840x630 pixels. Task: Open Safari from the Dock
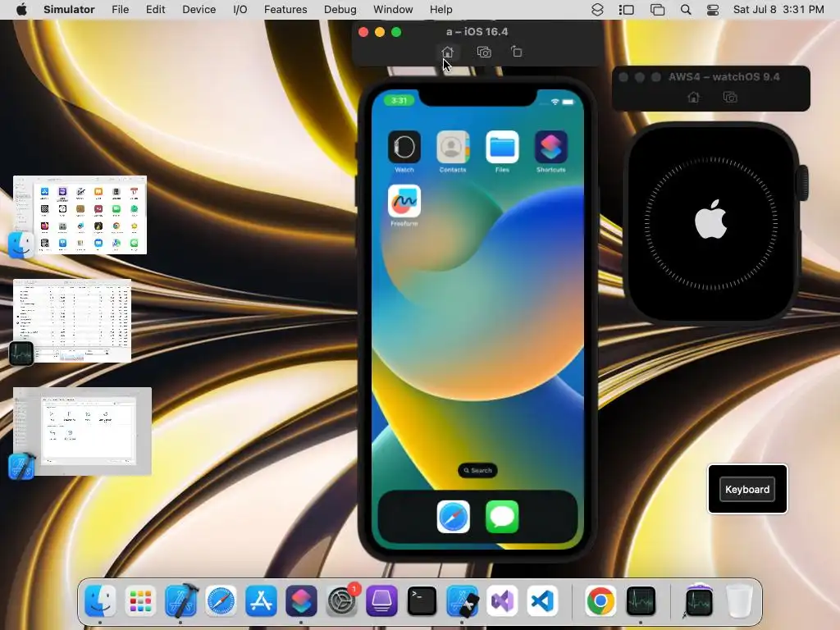point(221,600)
